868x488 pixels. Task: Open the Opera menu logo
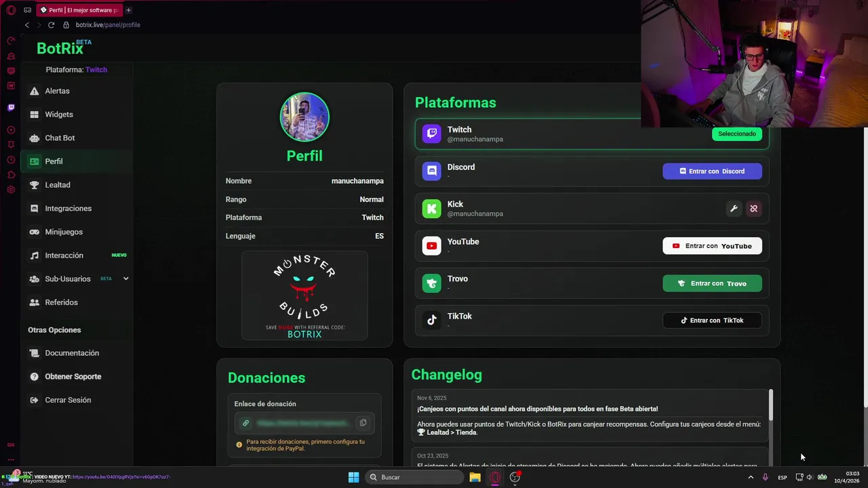[x=11, y=10]
